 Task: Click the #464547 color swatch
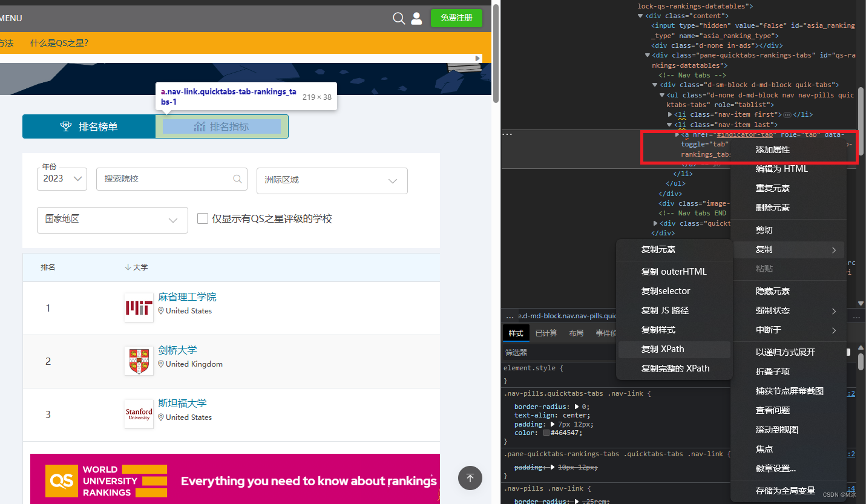click(546, 433)
